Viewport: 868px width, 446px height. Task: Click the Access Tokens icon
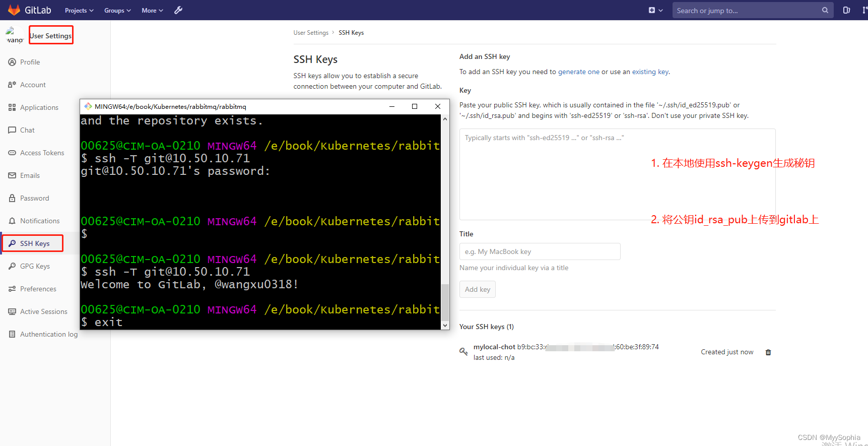coord(12,153)
